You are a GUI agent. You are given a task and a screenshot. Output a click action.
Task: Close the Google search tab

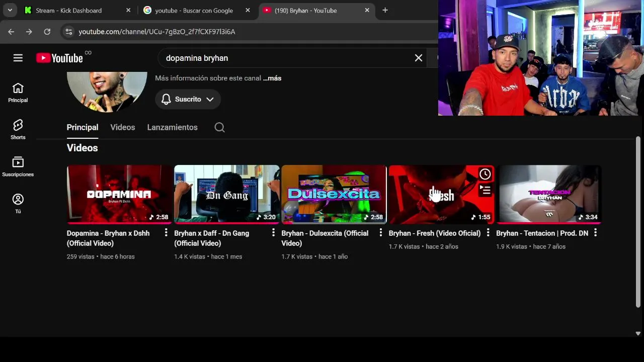248,10
